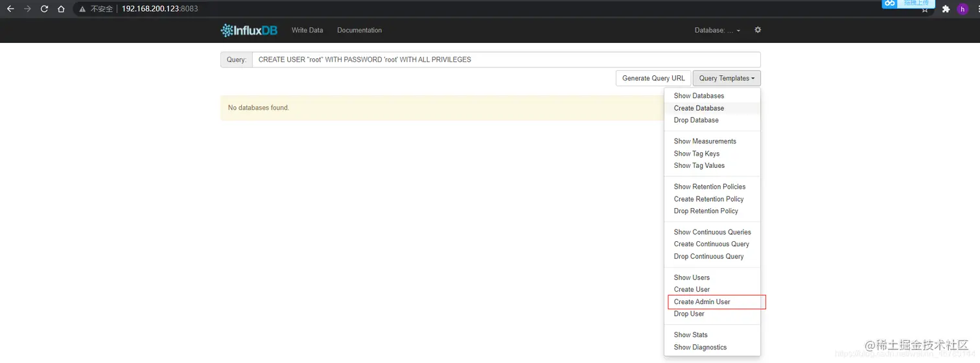
Task: Select Show Diagnostics template
Action: click(x=712, y=347)
